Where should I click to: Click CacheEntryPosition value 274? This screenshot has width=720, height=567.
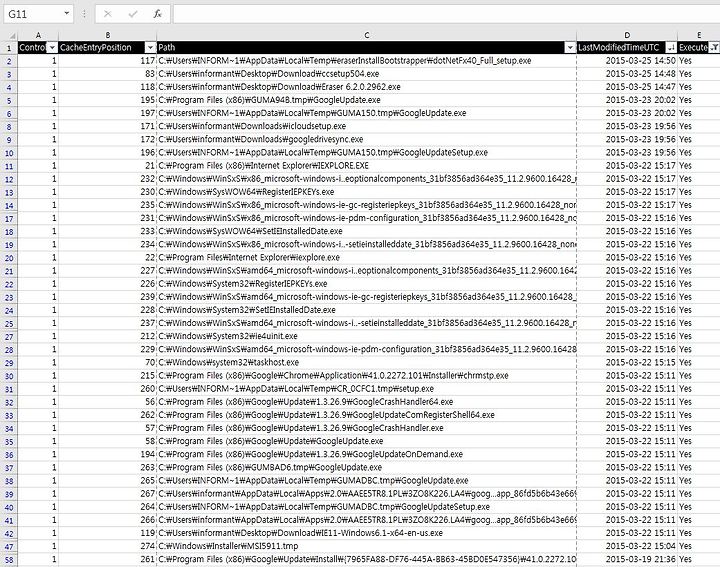pyautogui.click(x=148, y=546)
